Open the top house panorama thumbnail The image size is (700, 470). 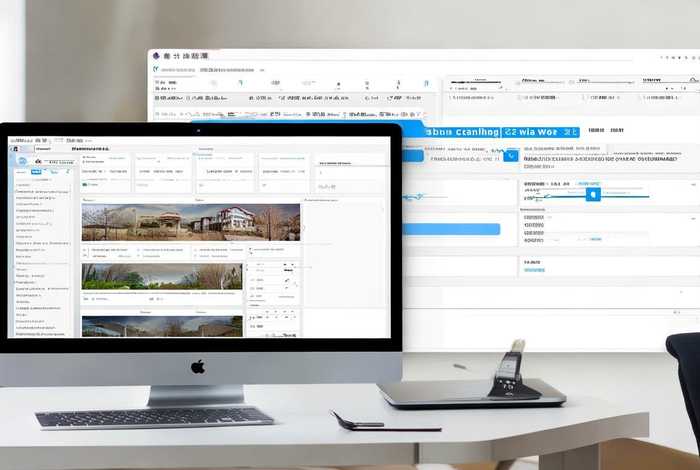coord(190,222)
